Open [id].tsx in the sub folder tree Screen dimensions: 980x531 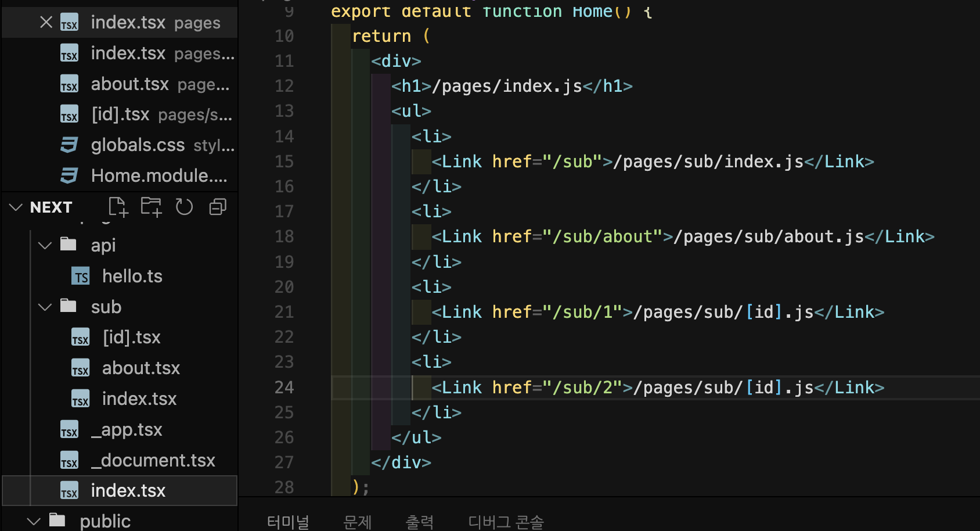[x=132, y=338]
